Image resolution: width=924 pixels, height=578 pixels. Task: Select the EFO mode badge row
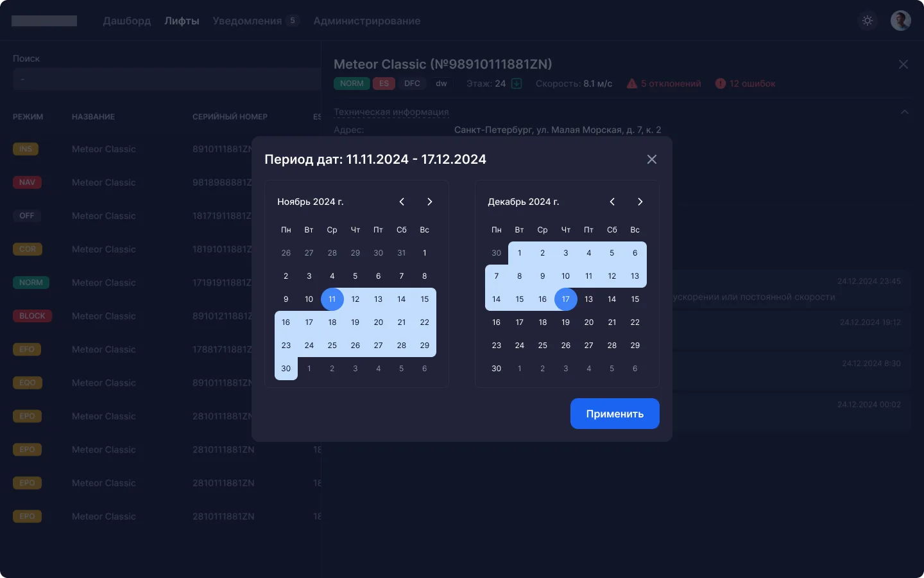[27, 349]
